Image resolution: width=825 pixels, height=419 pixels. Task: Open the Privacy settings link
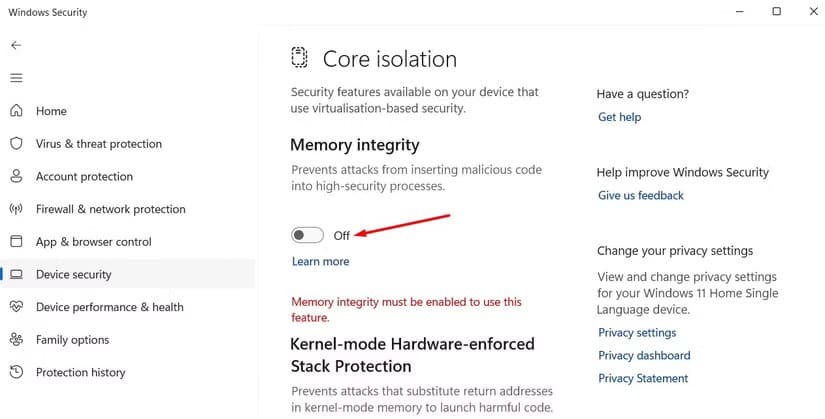tap(637, 332)
